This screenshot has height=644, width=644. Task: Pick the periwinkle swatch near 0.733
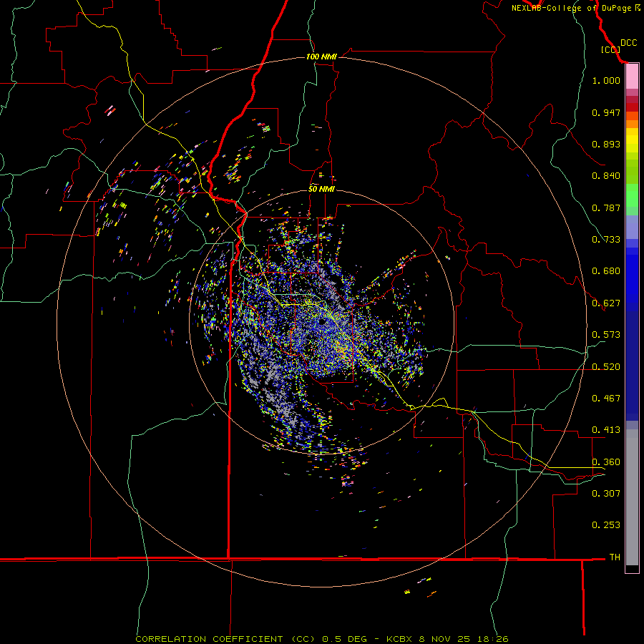click(x=632, y=227)
